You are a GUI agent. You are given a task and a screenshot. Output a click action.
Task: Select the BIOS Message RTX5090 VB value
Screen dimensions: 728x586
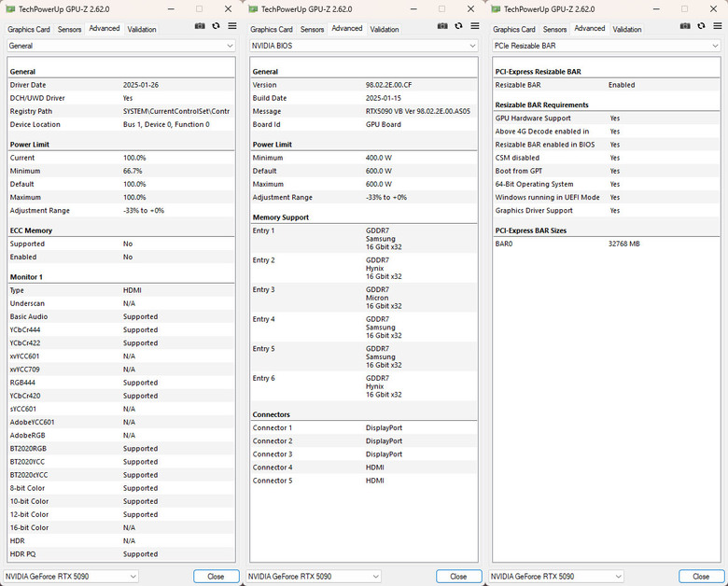(x=418, y=111)
